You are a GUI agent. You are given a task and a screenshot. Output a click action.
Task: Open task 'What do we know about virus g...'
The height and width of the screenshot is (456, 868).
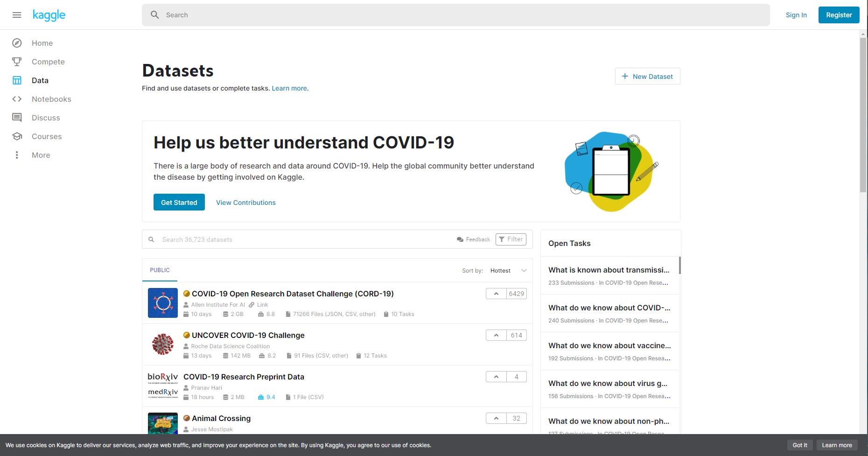coord(608,383)
